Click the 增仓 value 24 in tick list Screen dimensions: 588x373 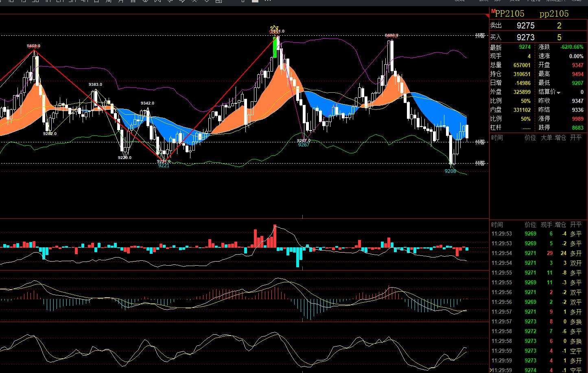pyautogui.click(x=563, y=253)
